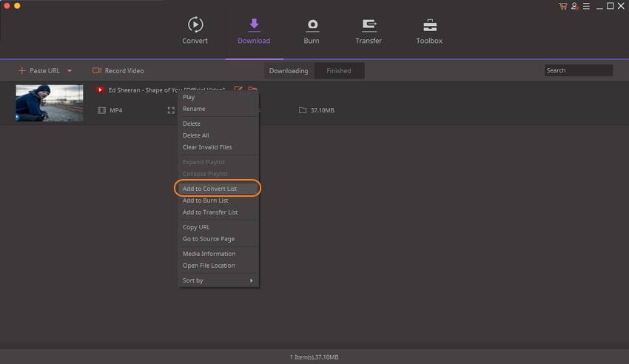Select Delete All in the context menu
The image size is (629, 364).
point(218,135)
